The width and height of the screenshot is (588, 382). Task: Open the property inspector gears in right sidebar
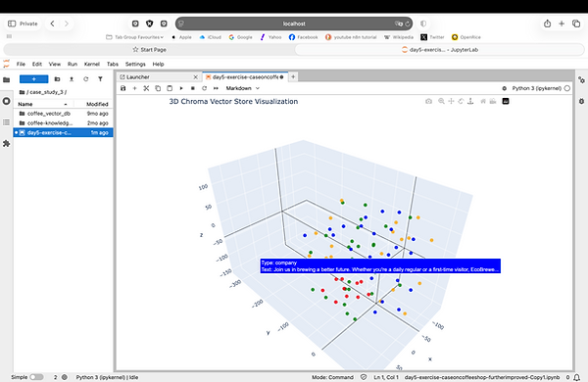(581, 80)
